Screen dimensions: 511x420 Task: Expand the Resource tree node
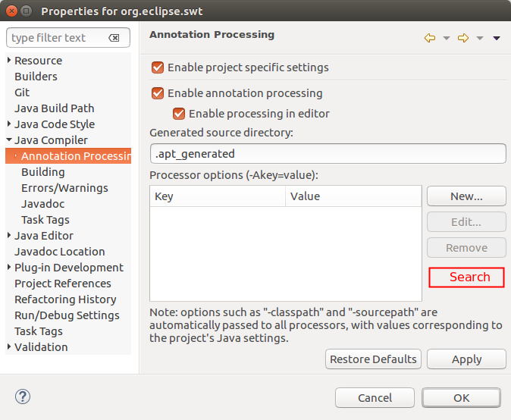tap(9, 60)
